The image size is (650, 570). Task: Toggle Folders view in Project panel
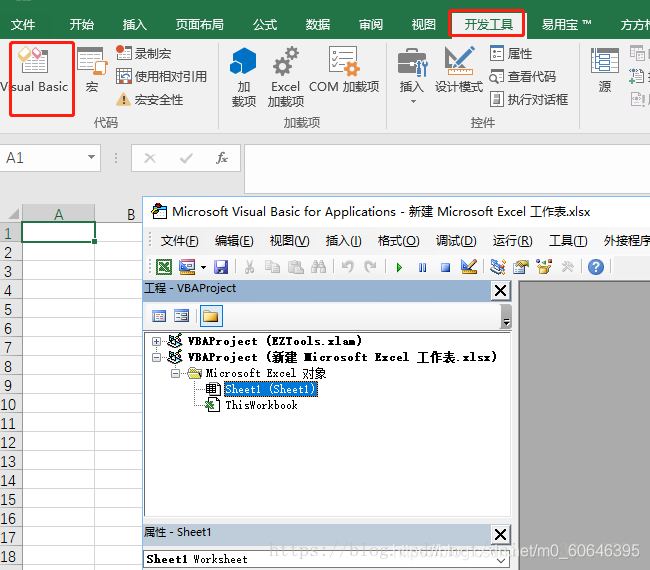211,316
